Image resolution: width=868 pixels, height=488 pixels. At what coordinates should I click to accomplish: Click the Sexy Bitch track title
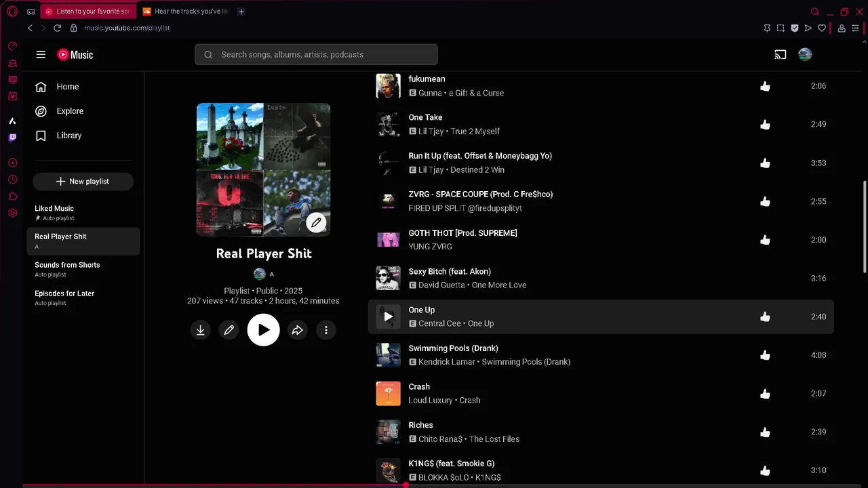[x=450, y=272]
